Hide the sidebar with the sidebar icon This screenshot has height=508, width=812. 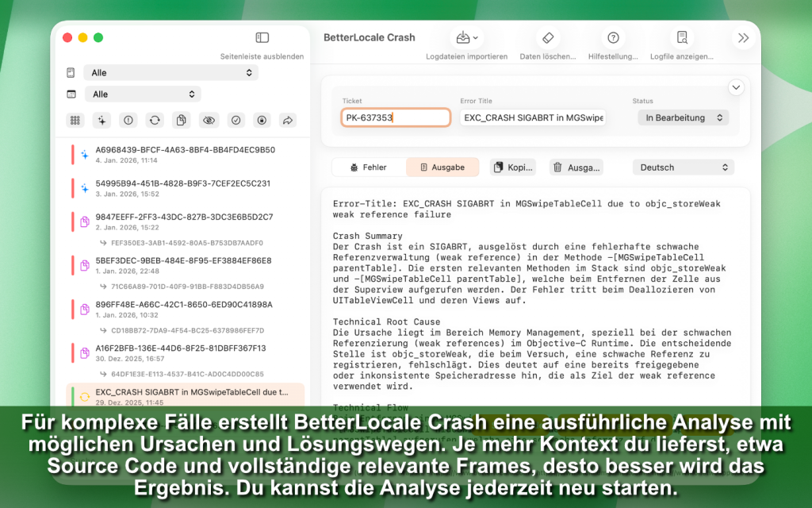[x=262, y=37]
